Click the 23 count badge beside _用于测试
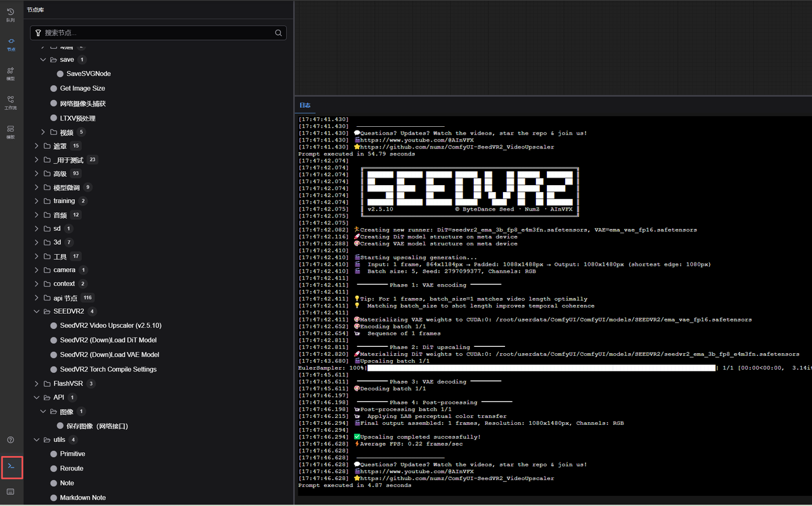This screenshot has width=812, height=506. coord(93,160)
